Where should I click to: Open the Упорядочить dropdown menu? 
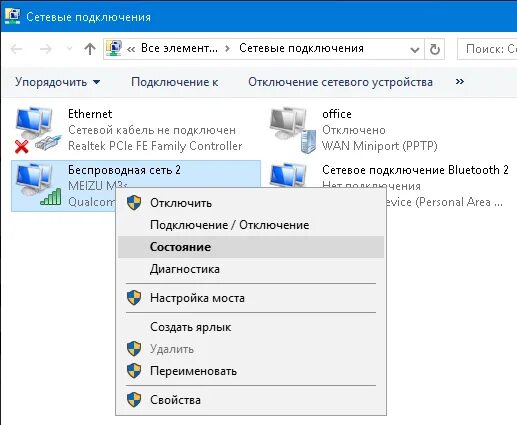click(57, 82)
